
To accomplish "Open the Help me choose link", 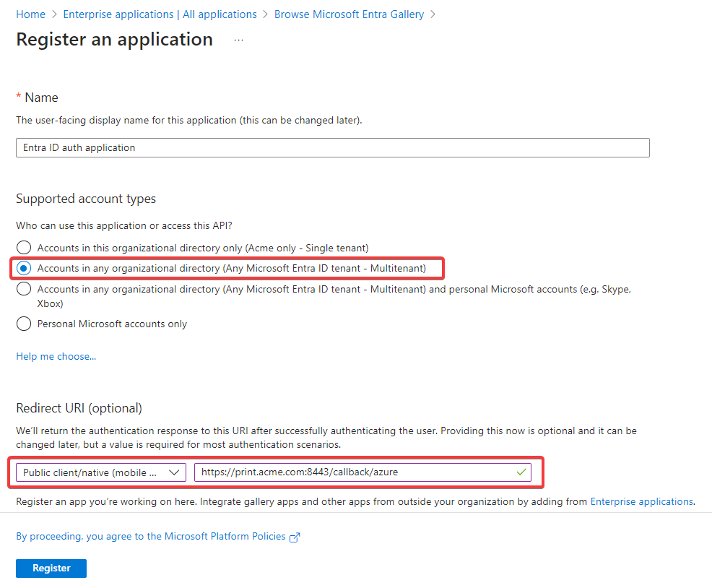I will (x=56, y=356).
